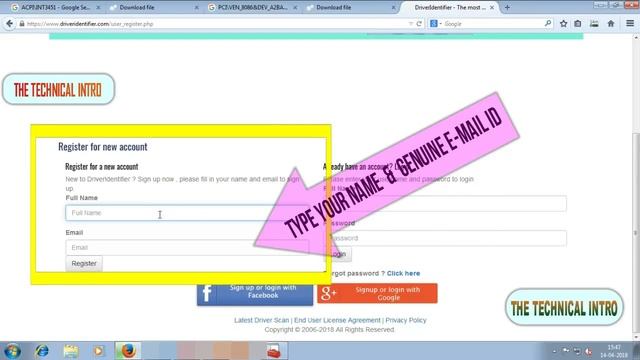Click the login Password field
The width and height of the screenshot is (640, 360).
tap(446, 238)
